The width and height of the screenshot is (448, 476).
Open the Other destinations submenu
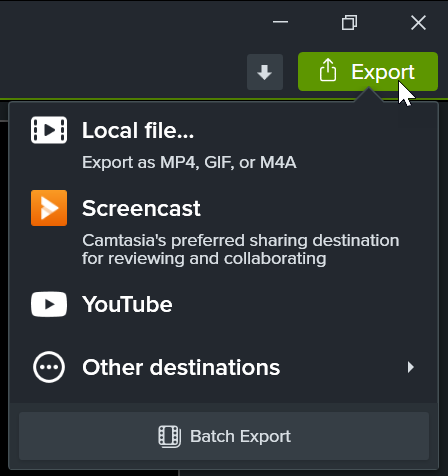click(x=223, y=367)
